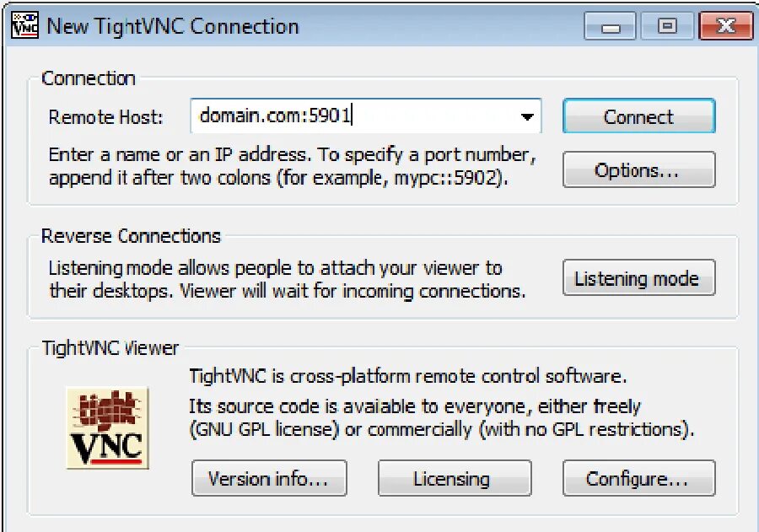Close the New TightVNC Connection window
Viewport: 759px width, 532px height.
pyautogui.click(x=726, y=25)
